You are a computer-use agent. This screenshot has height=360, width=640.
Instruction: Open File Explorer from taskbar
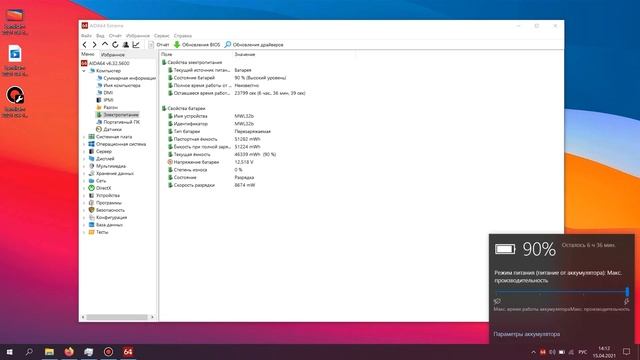click(x=49, y=352)
